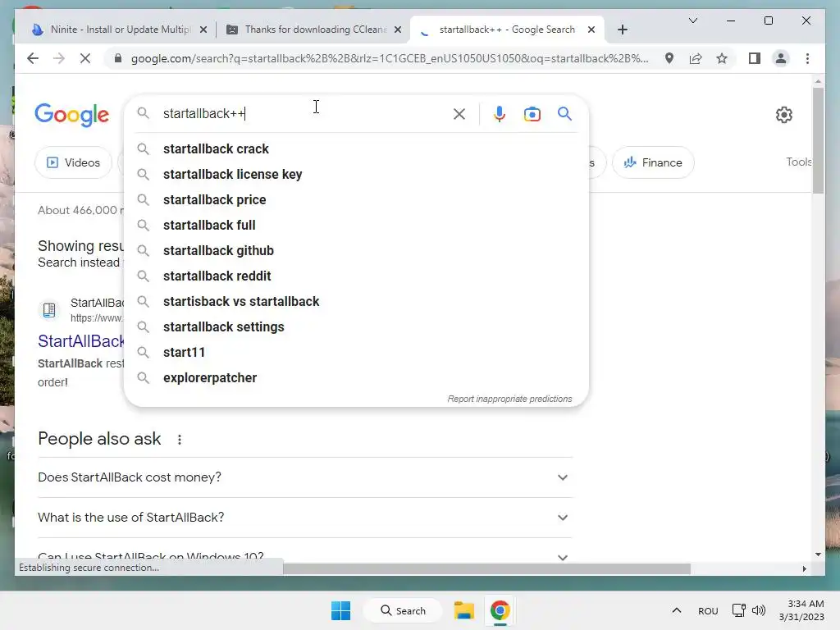840x630 pixels.
Task: Open a new tab with plus button
Action: [x=622, y=30]
